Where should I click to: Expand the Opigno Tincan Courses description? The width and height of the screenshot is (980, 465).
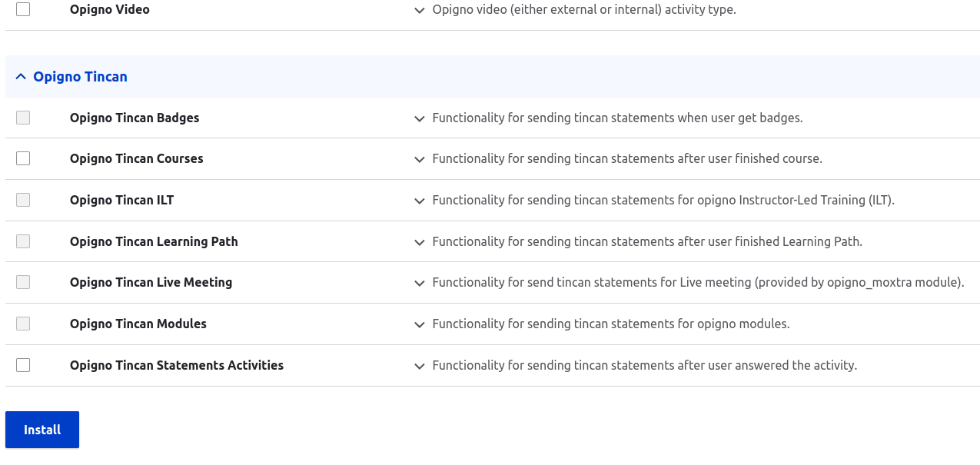[419, 160]
